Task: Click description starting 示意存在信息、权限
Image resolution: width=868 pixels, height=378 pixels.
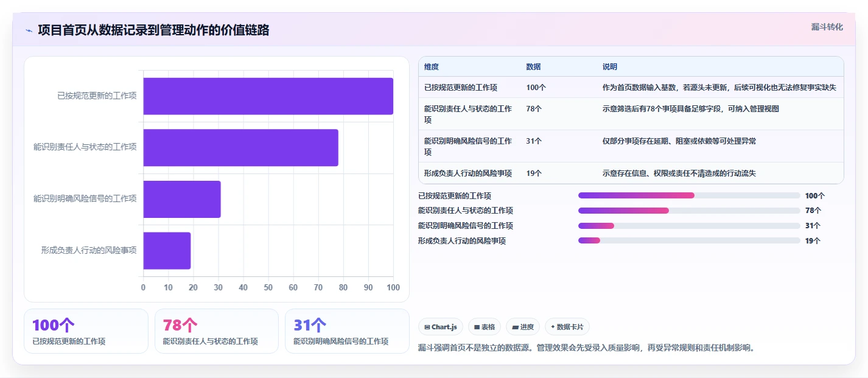Action: click(679, 173)
